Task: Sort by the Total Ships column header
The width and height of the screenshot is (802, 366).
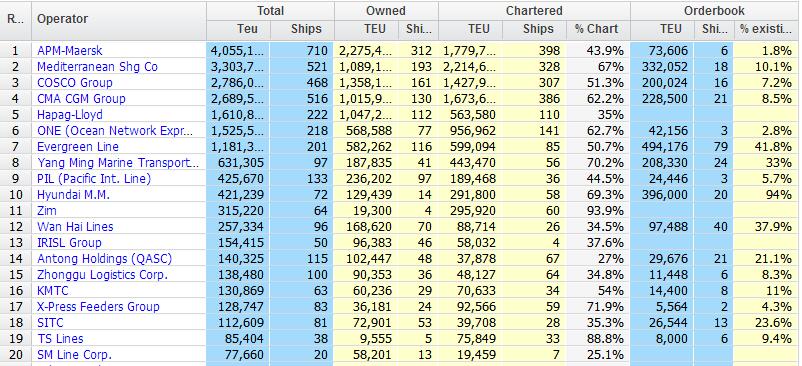Action: click(x=306, y=29)
